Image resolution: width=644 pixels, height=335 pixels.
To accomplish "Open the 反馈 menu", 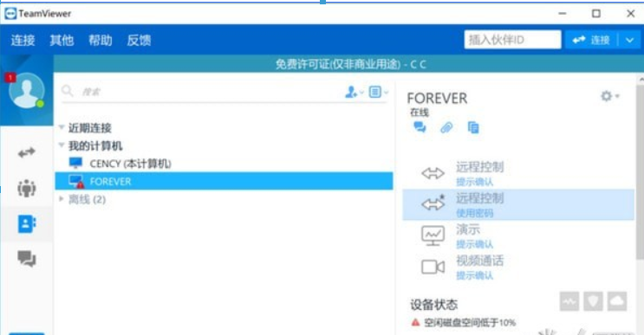I will (139, 40).
